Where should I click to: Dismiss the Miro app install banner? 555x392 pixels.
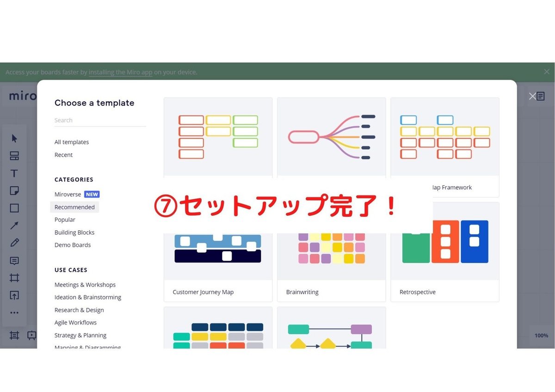pyautogui.click(x=547, y=72)
